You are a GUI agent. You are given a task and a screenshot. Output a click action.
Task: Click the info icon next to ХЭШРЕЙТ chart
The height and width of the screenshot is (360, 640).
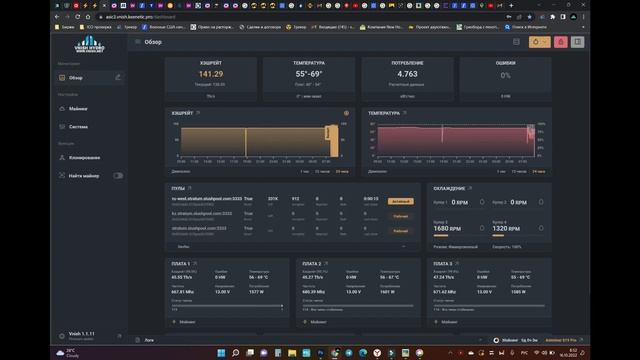pyautogui.click(x=198, y=113)
